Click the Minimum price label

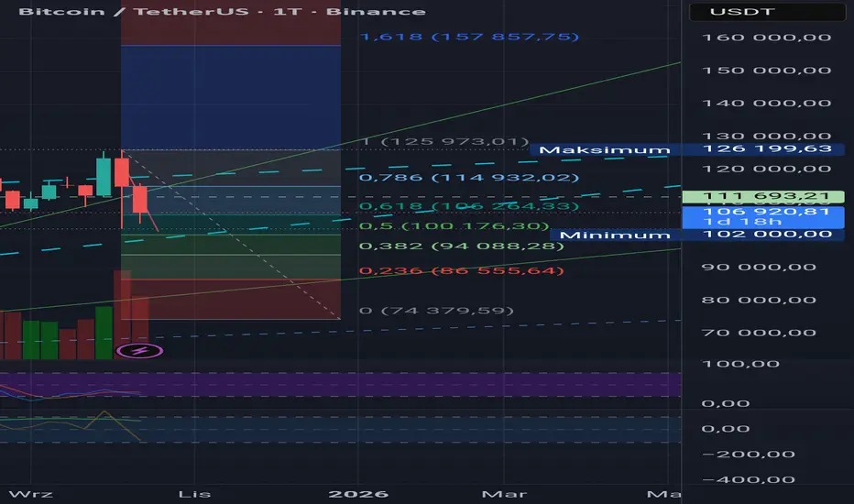click(x=615, y=235)
